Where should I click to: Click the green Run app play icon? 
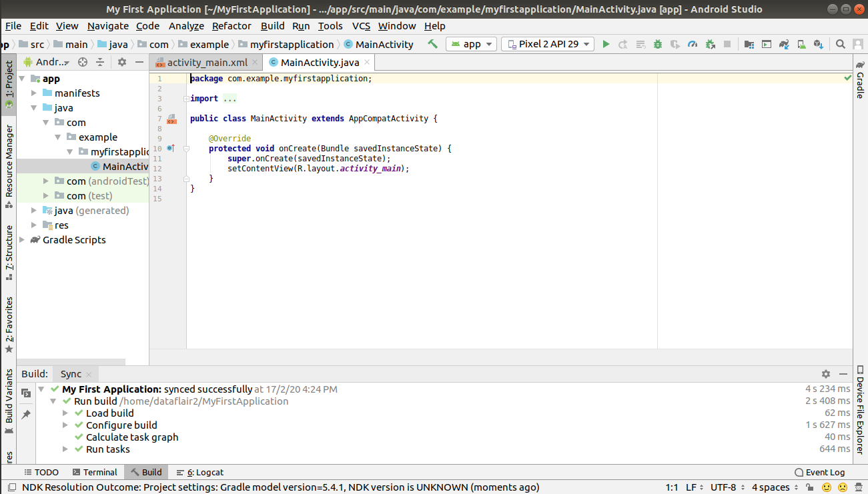click(x=606, y=44)
